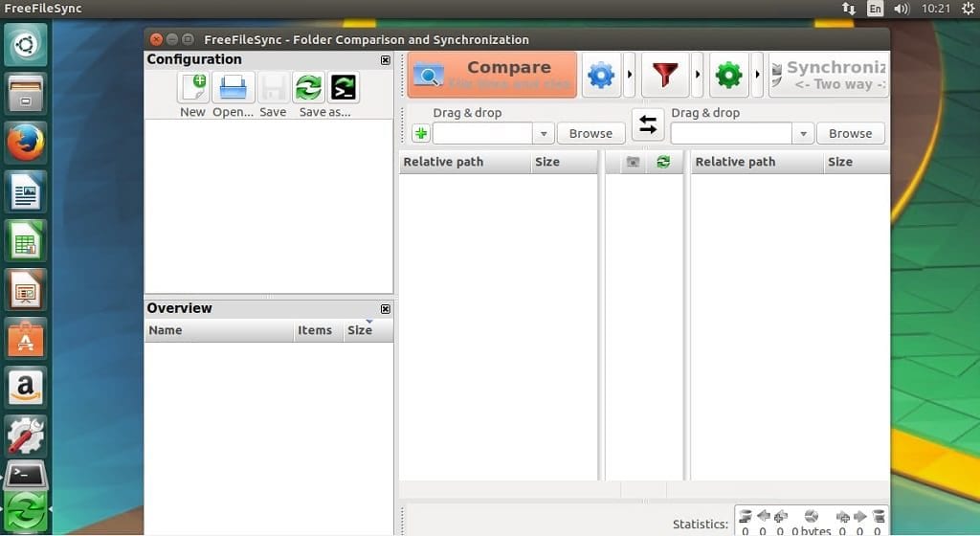Sort Overview by Name
Viewport: 980px width, 536px height.
[219, 330]
